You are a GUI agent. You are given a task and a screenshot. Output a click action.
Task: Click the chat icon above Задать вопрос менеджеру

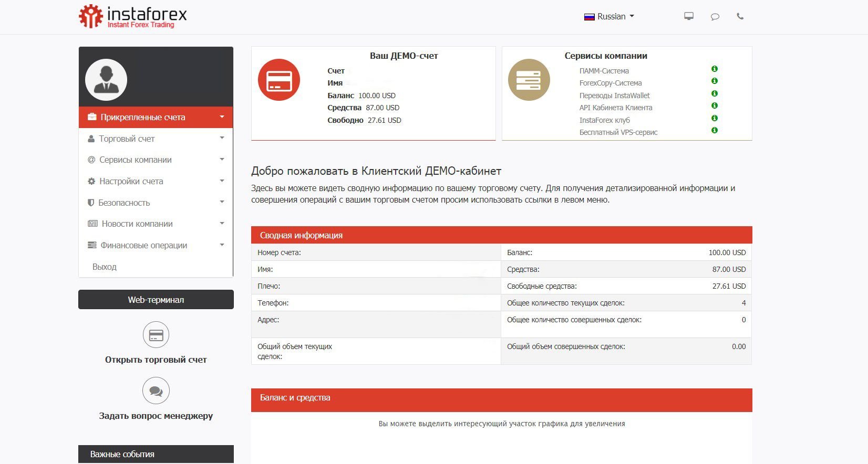pos(156,391)
